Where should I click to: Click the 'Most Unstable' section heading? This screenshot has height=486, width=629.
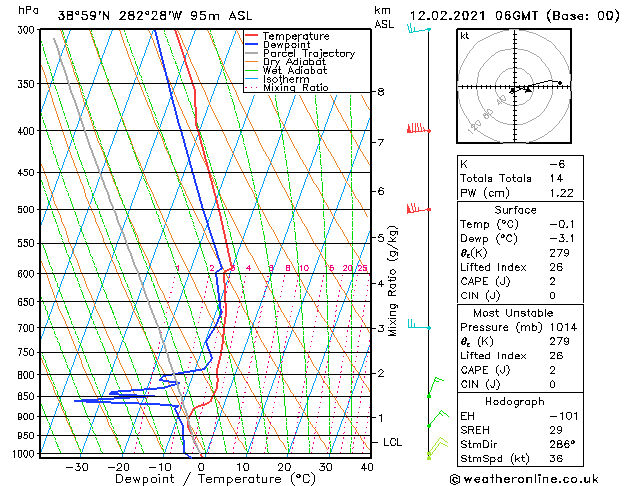[513, 313]
